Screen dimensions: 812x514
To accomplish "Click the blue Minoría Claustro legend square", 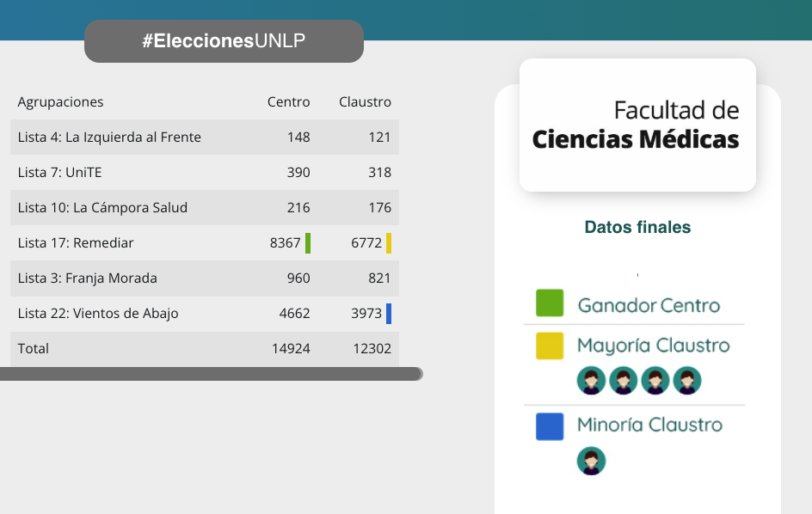I will click(550, 426).
